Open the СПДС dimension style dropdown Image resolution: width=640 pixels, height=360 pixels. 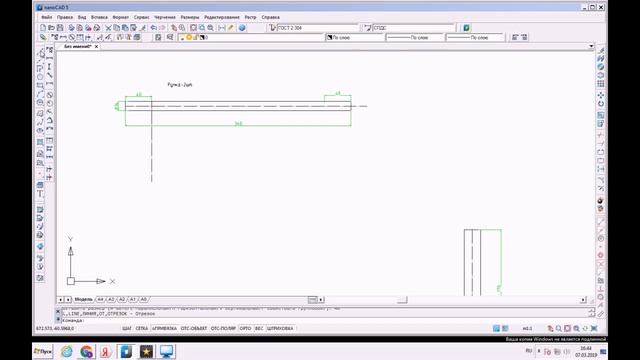pyautogui.click(x=413, y=28)
